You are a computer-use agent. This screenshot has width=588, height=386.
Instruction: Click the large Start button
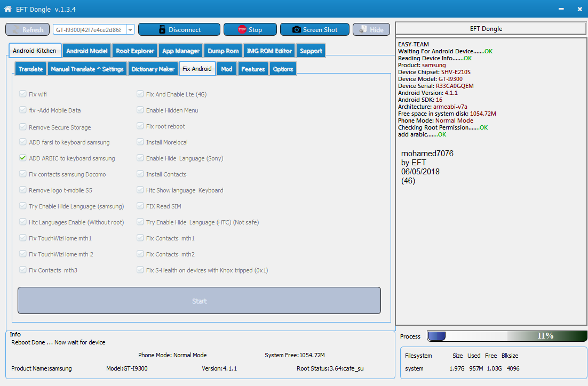click(199, 301)
